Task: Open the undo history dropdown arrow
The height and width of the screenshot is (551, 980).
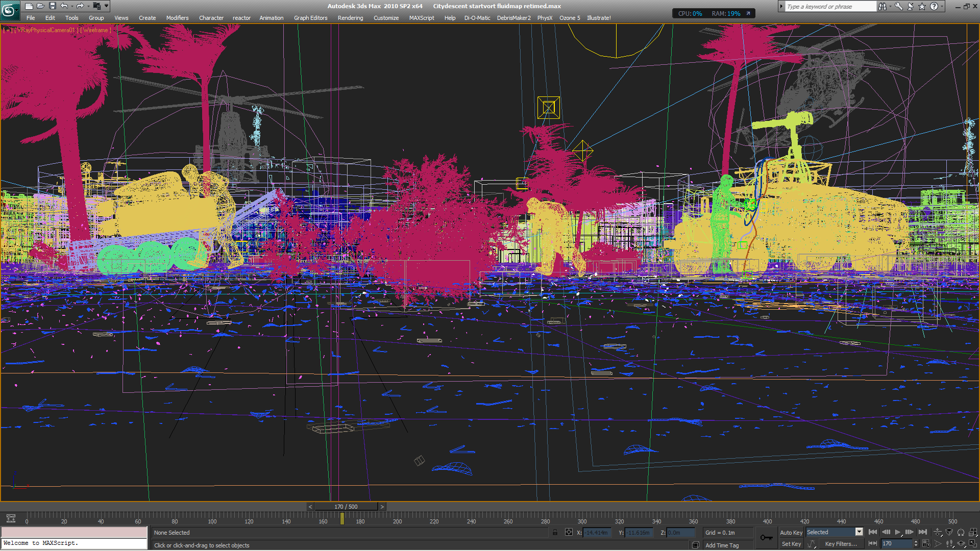Action: 72,6
